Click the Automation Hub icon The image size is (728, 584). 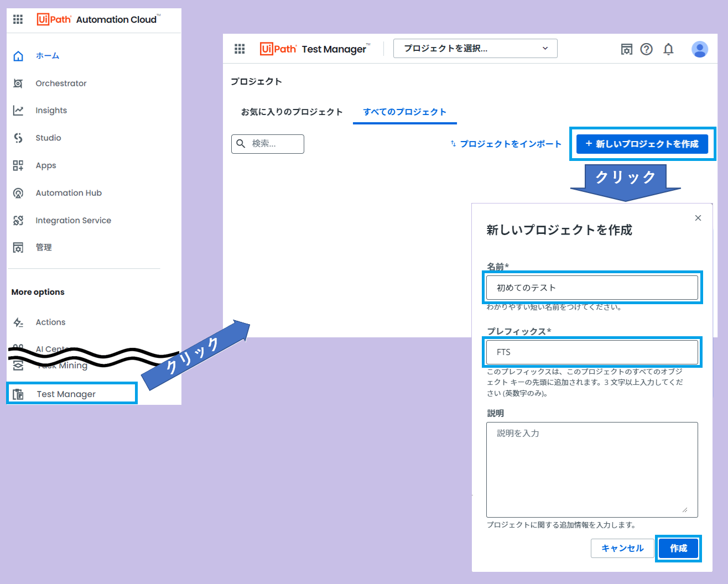pos(18,193)
